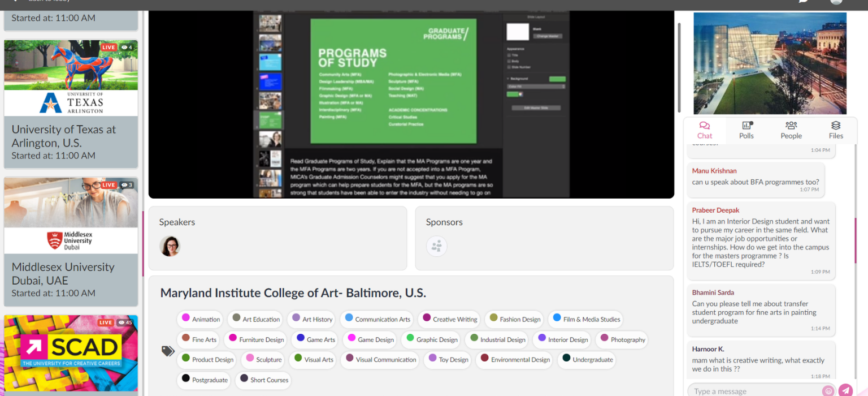
Task: Select the Communication Arts tag
Action: (377, 319)
